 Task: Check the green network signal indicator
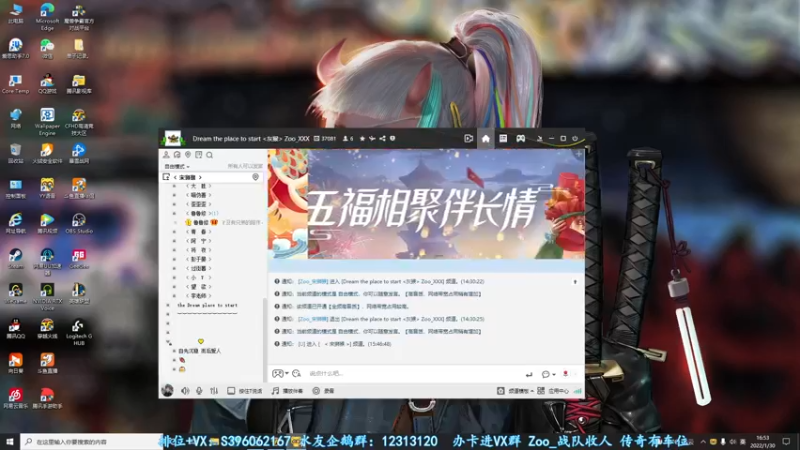pos(578,391)
